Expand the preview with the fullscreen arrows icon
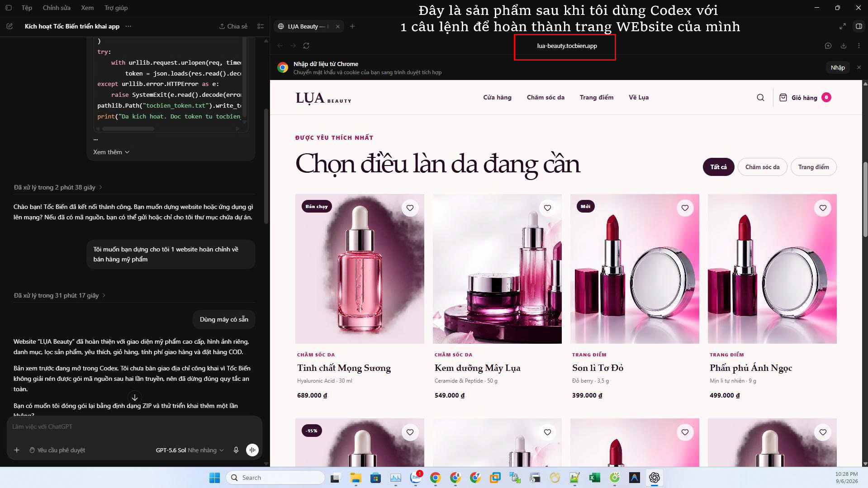The image size is (868, 488). [842, 26]
